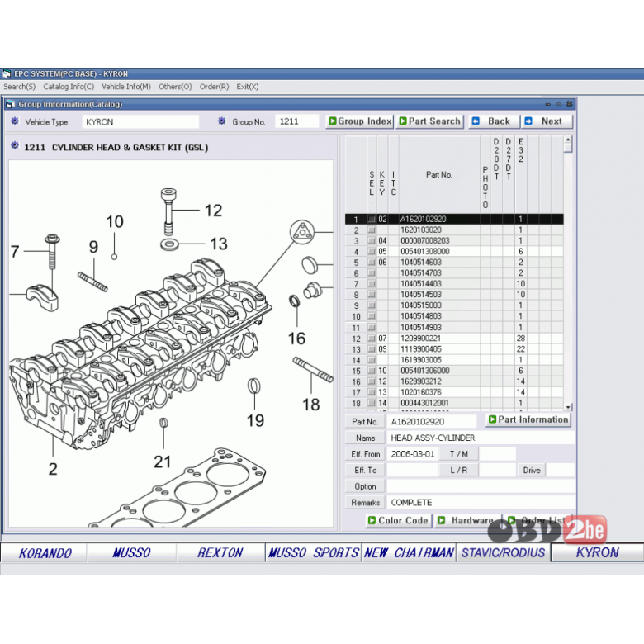
Task: Click the L / R label button
Action: click(459, 471)
